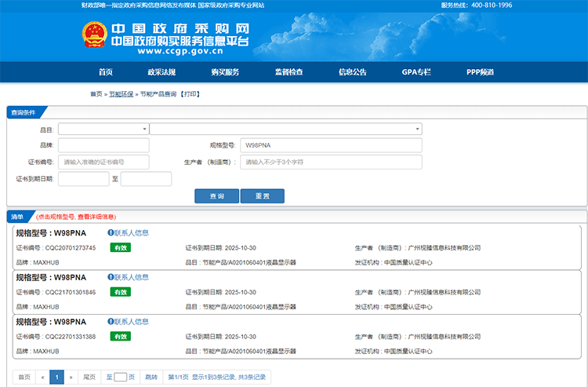Open the 监督检查 navigation item
The height and width of the screenshot is (387, 588).
289,72
